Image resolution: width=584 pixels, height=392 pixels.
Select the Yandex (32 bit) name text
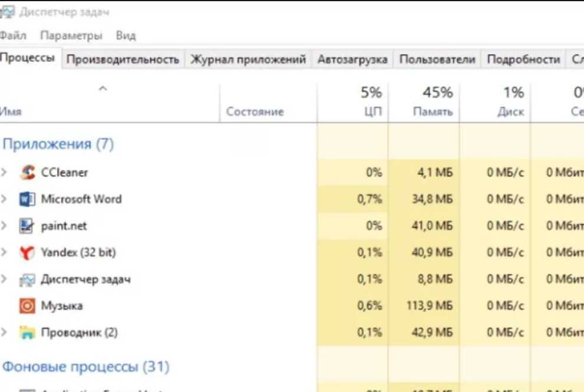(78, 253)
